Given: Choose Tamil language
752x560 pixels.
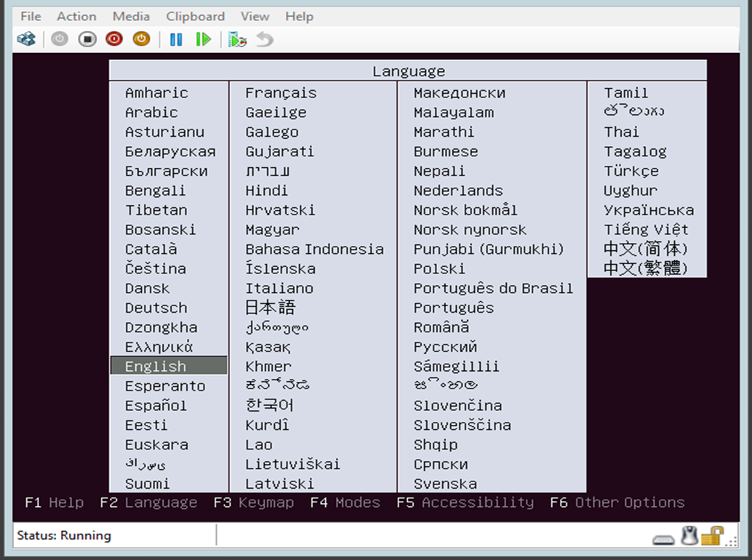Looking at the screenshot, I should (626, 92).
